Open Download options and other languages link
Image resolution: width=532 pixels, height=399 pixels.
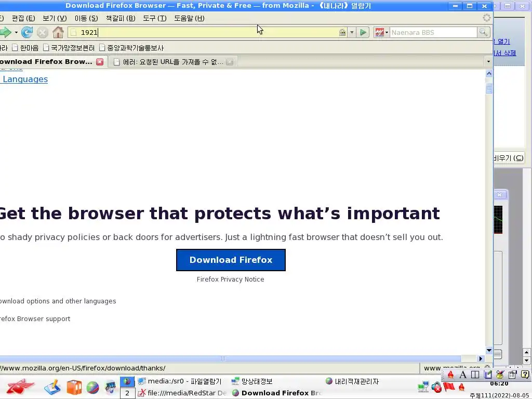click(x=58, y=301)
